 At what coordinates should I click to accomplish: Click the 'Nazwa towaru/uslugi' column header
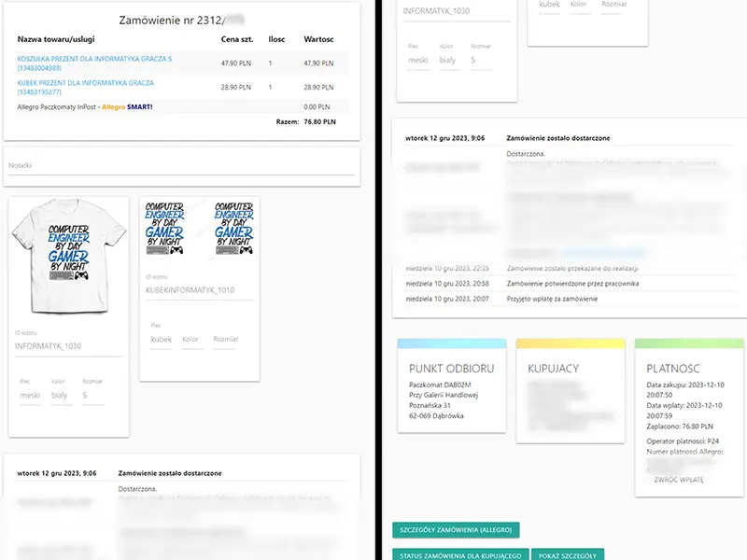[x=56, y=39]
